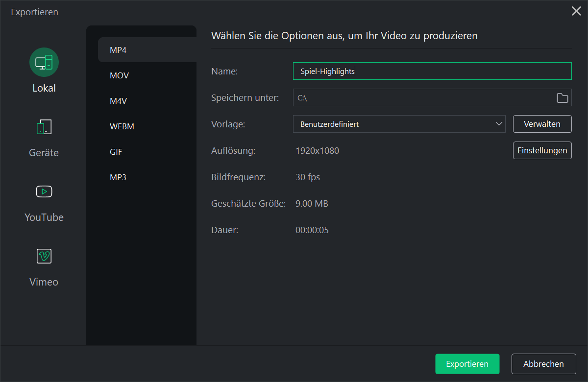This screenshot has width=588, height=382.
Task: Select the Lokal computer icon
Action: 44,62
